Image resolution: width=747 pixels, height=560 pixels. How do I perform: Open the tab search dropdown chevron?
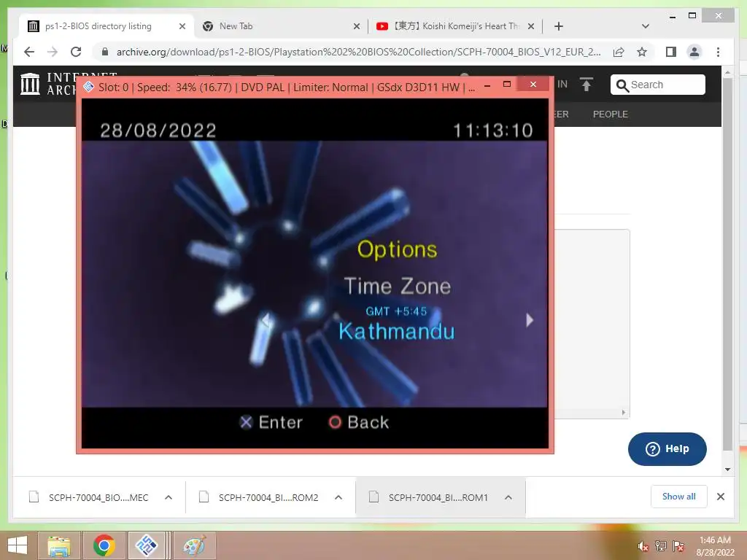(x=646, y=26)
